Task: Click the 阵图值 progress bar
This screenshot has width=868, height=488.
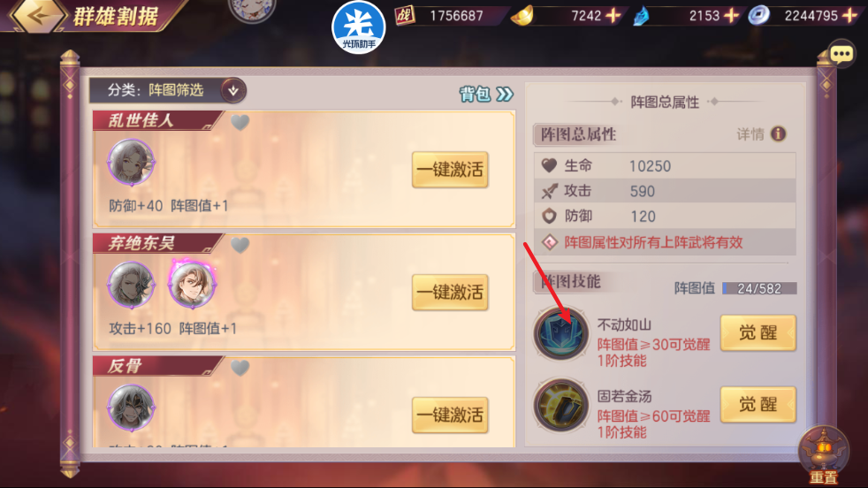Action: (759, 288)
